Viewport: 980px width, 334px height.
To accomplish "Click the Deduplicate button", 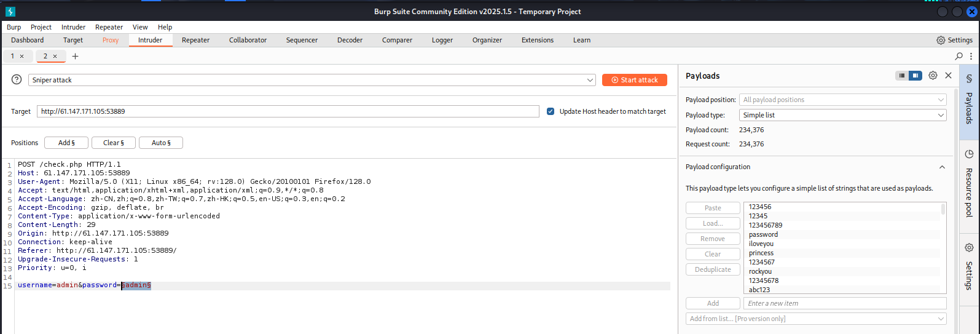I will click(713, 269).
